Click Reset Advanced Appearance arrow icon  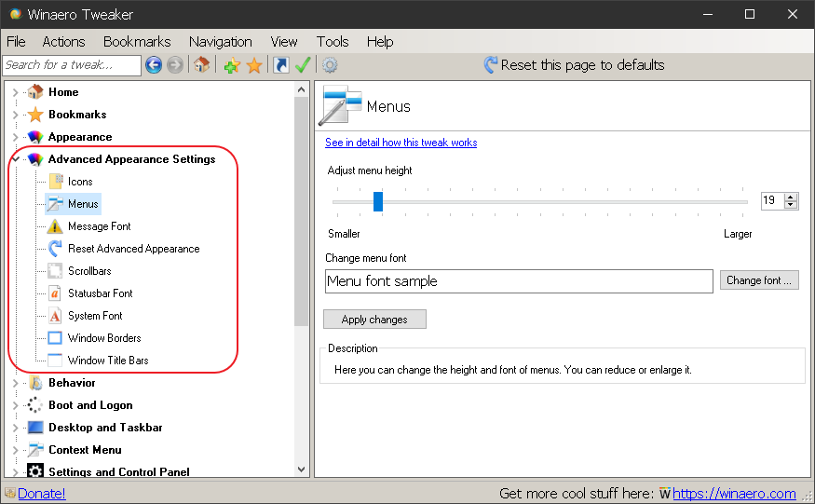click(55, 249)
